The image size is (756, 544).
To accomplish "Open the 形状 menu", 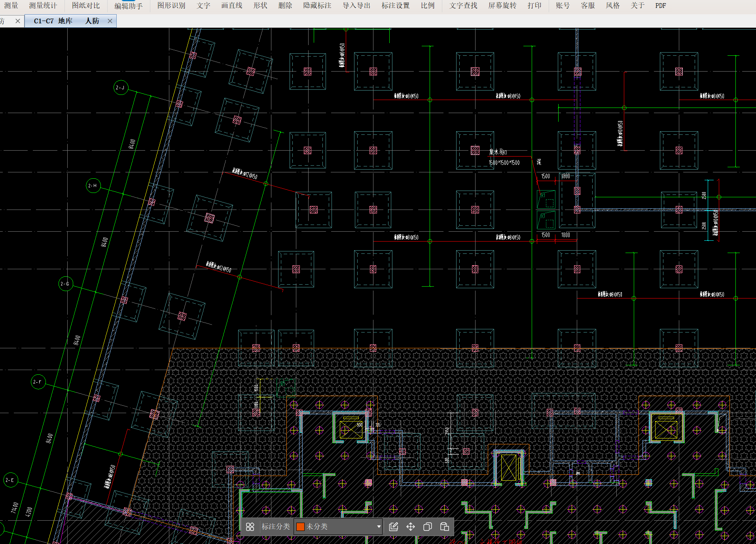I will 260,6.
